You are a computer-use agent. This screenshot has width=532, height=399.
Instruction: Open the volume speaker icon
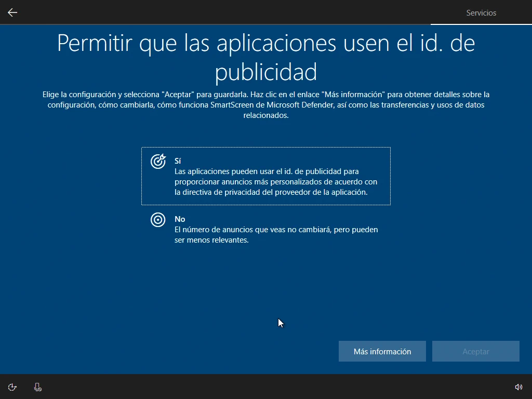(x=518, y=387)
